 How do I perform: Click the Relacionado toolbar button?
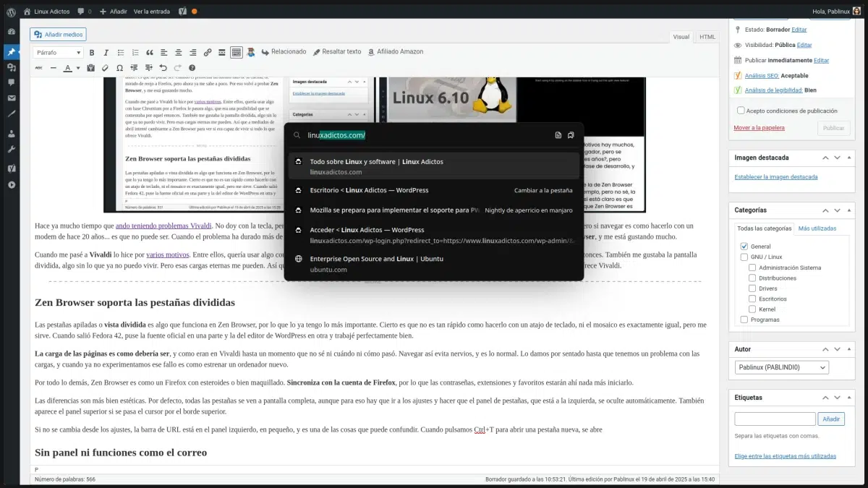coord(284,52)
